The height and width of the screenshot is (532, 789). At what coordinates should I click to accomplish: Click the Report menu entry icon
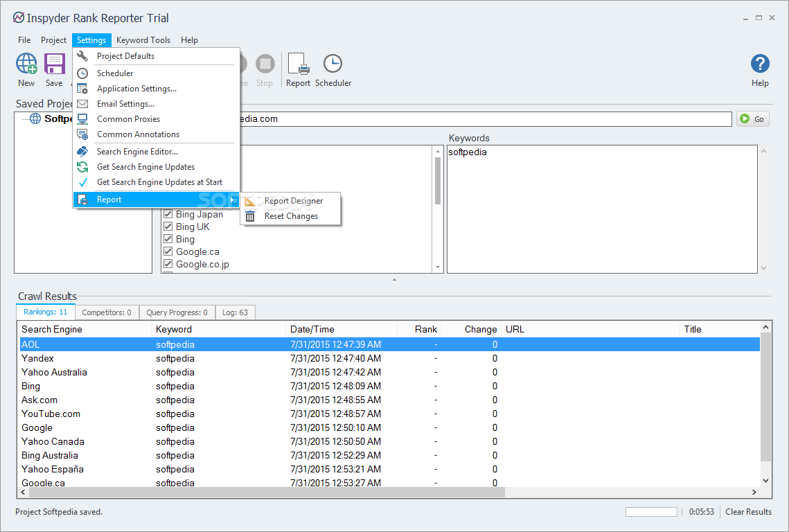[x=82, y=199]
